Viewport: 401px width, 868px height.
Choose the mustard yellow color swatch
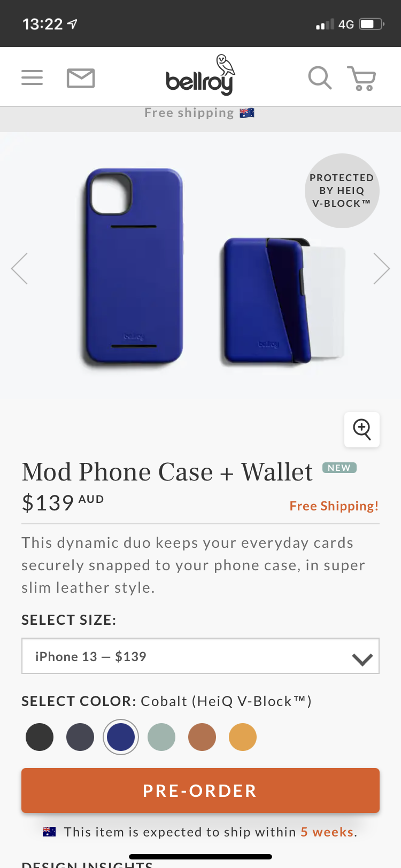(243, 737)
